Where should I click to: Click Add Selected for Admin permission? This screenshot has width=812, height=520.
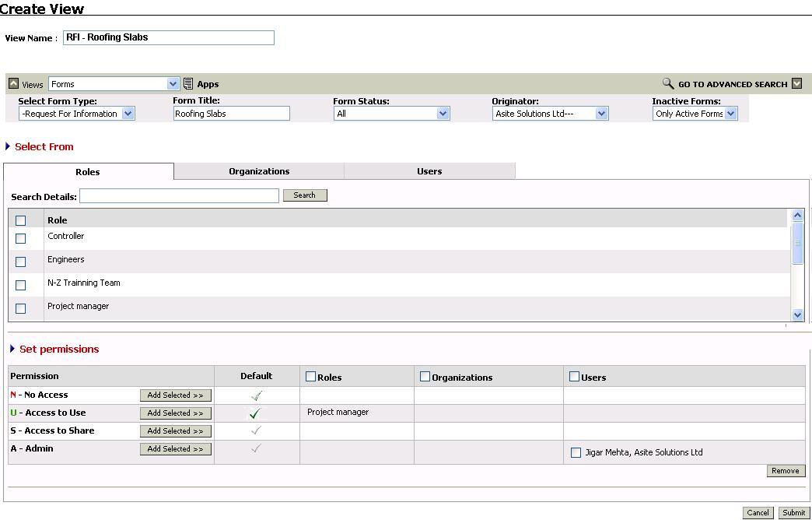176,449
